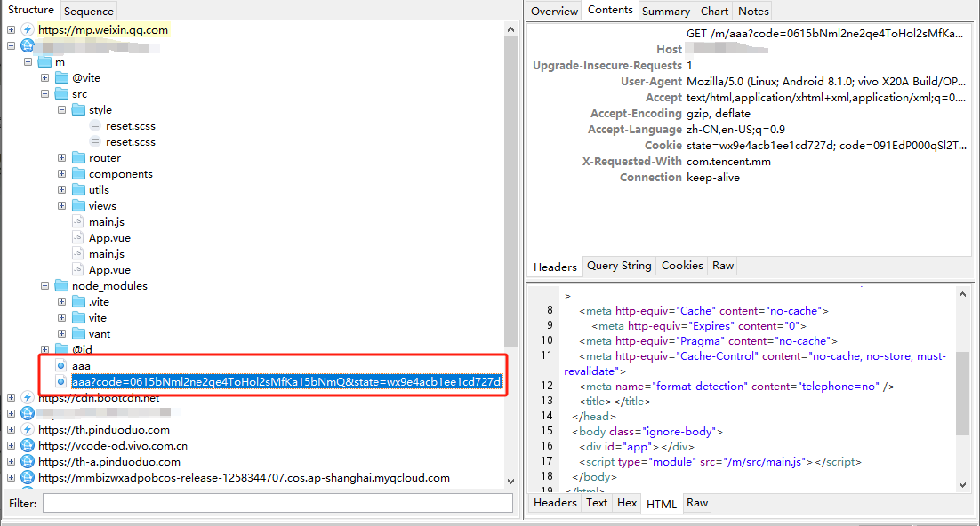Viewport: 980px width, 526px height.
Task: Click the src folder icon
Action: coord(61,93)
